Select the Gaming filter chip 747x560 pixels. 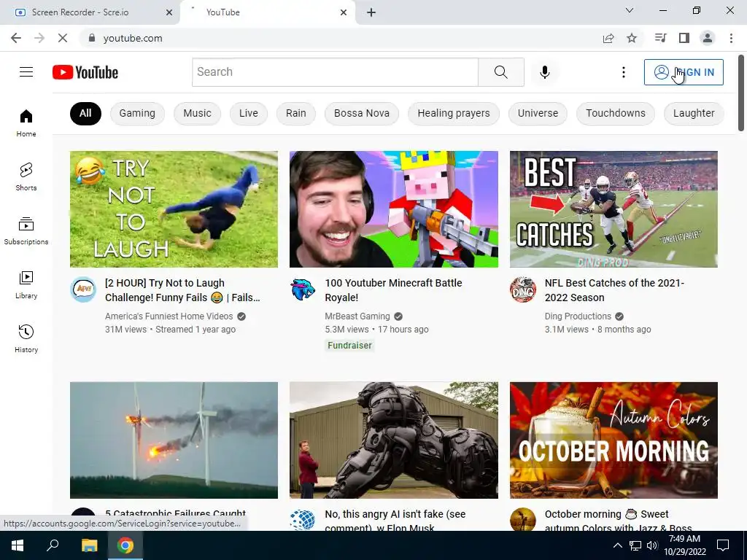pyautogui.click(x=137, y=113)
